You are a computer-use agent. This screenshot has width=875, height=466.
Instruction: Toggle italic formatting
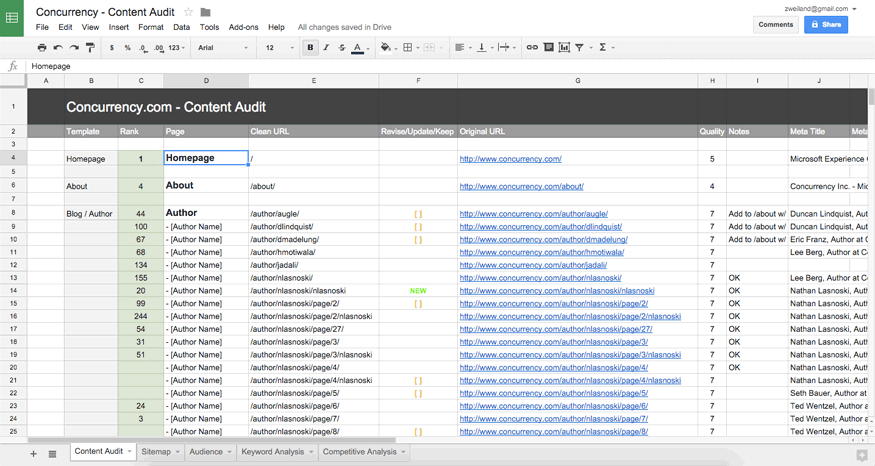[x=326, y=47]
